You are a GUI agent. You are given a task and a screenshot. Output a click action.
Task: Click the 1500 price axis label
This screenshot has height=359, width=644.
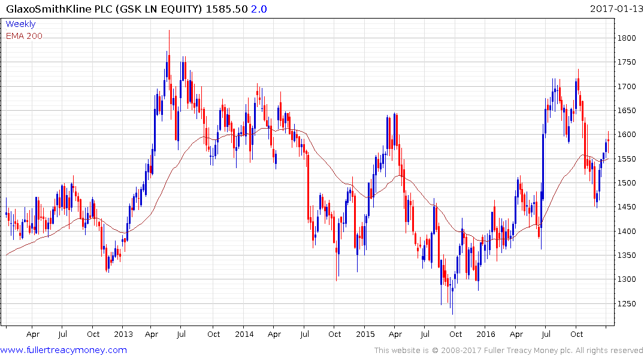click(627, 183)
